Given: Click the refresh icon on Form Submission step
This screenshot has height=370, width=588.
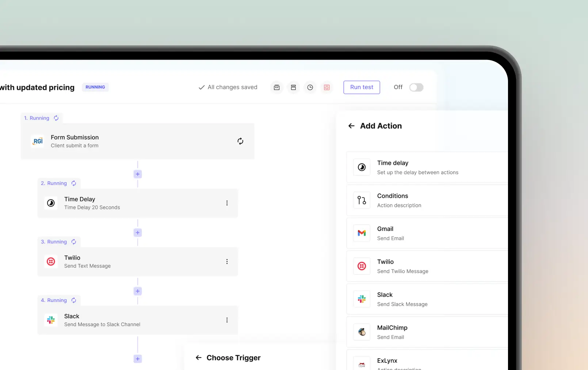Looking at the screenshot, I should pos(240,141).
